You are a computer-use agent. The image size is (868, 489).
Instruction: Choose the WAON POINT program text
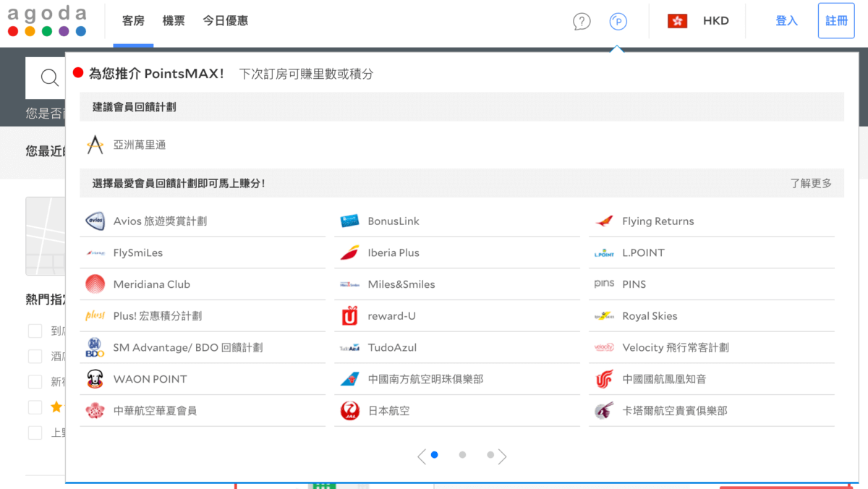pyautogui.click(x=150, y=379)
